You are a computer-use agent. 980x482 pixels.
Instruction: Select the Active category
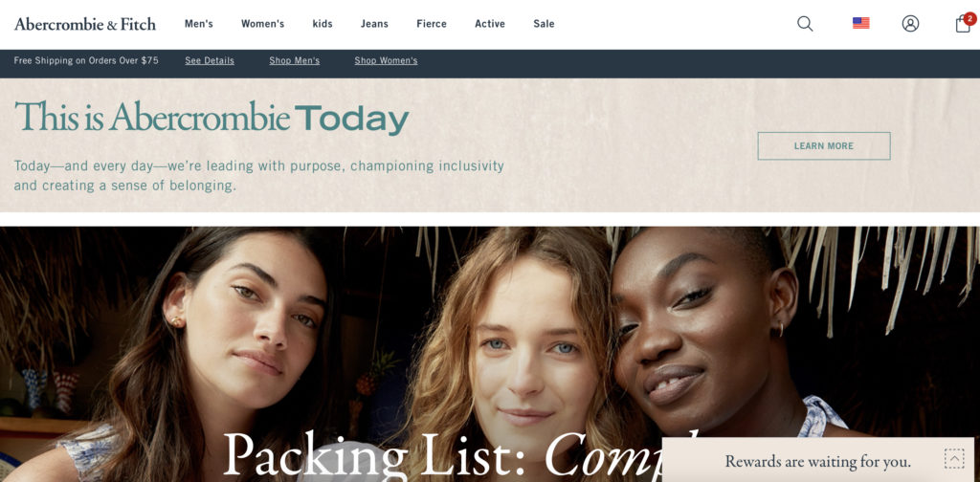(x=490, y=24)
